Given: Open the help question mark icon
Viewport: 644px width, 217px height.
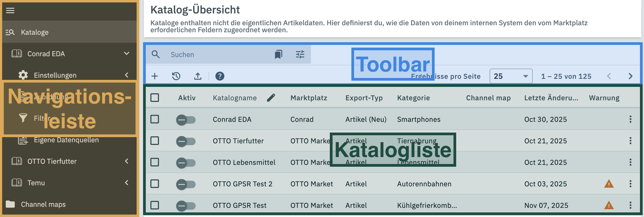Looking at the screenshot, I should [x=220, y=76].
